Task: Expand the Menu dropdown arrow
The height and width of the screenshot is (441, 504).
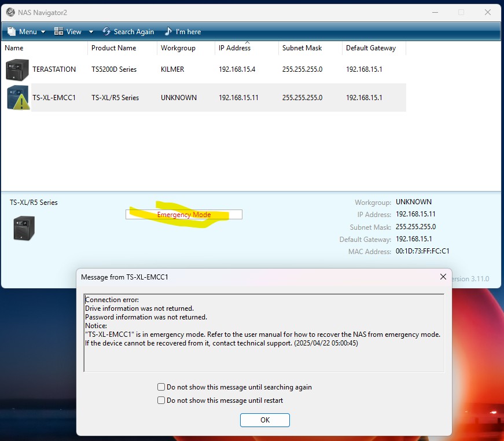Action: (x=43, y=32)
